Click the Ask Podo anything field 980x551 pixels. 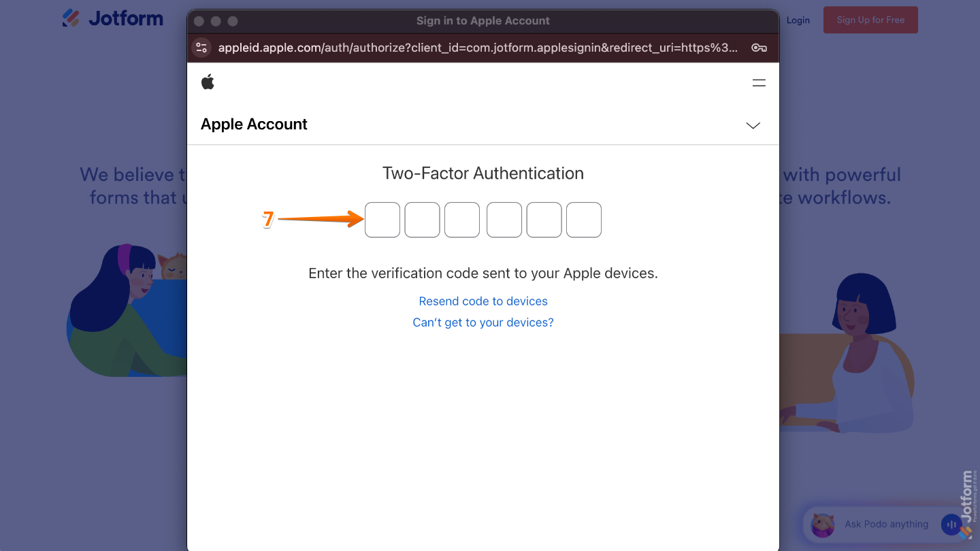tap(886, 524)
